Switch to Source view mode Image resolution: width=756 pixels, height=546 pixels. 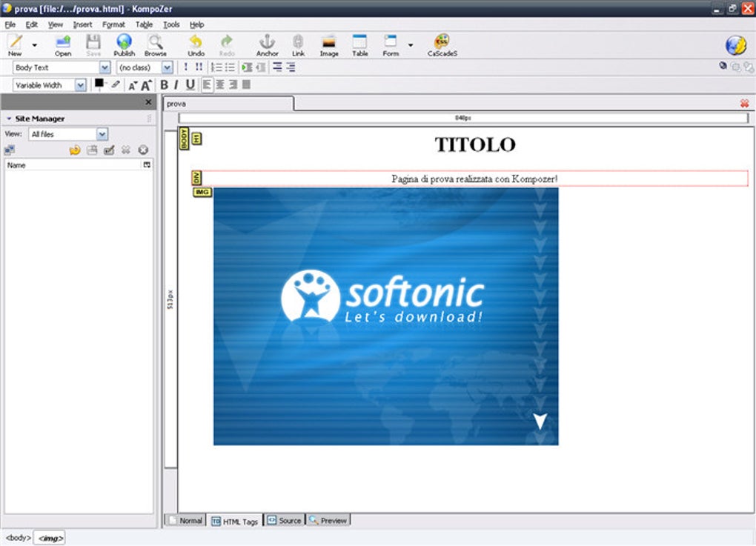coord(285,521)
